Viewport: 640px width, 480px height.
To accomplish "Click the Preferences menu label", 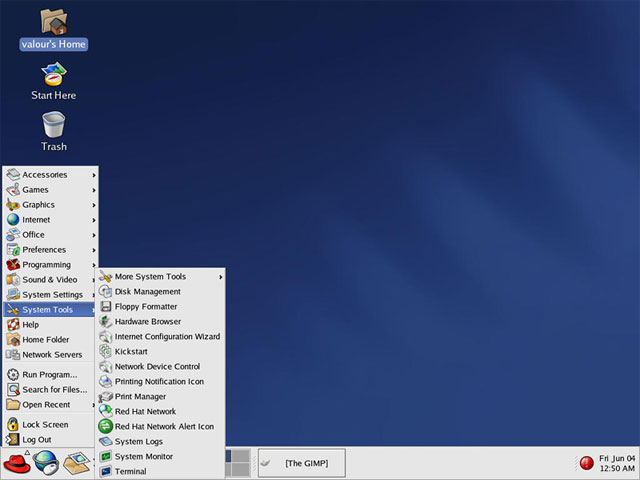I will (44, 250).
